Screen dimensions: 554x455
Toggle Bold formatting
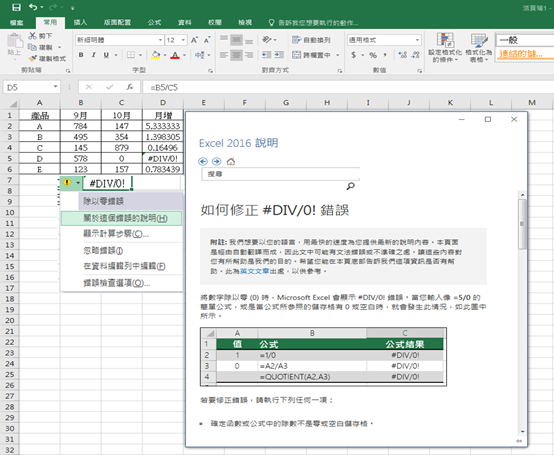coord(81,55)
